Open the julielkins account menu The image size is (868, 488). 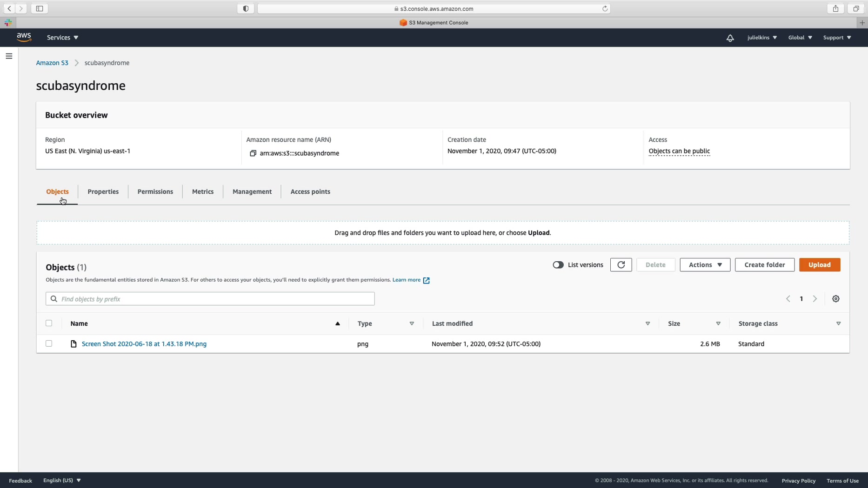pyautogui.click(x=762, y=38)
